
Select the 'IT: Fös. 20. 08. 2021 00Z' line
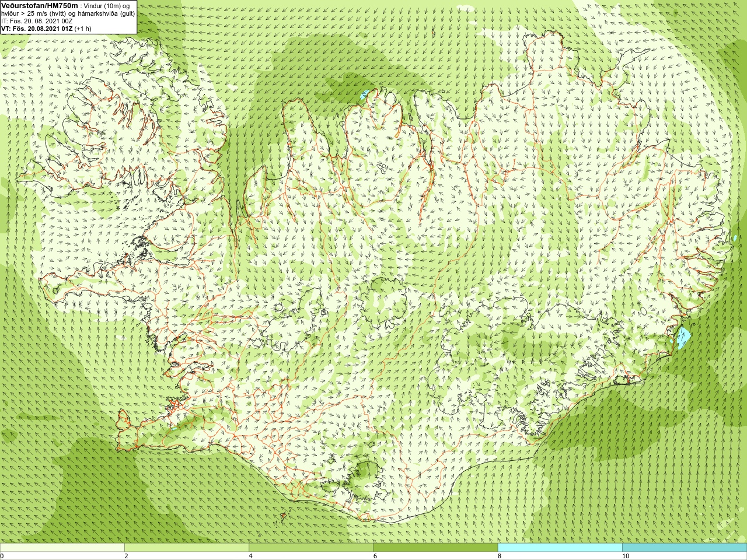point(36,20)
